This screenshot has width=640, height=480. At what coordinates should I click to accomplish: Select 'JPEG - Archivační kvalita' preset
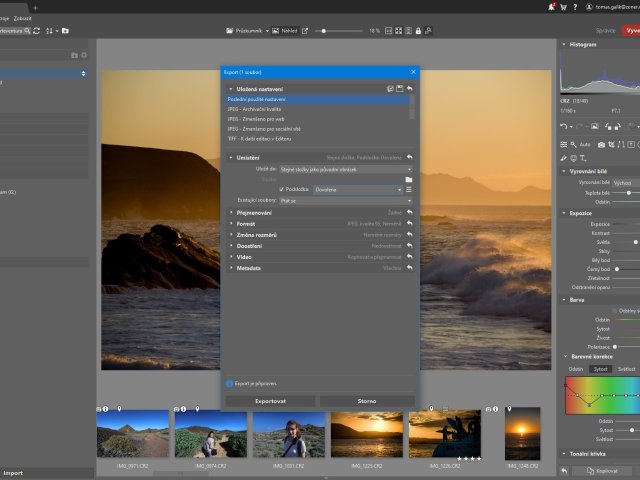tap(318, 109)
